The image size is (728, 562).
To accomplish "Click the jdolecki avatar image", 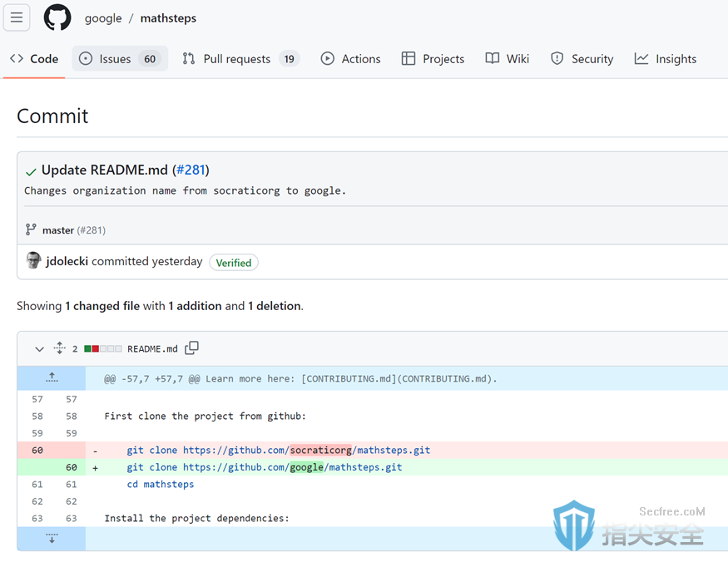I will coord(33,260).
